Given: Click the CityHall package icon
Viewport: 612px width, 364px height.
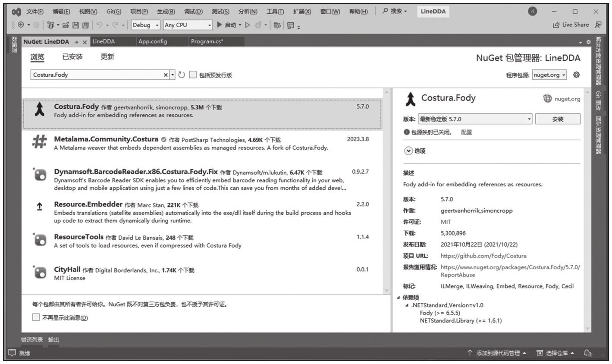Looking at the screenshot, I should tap(40, 272).
